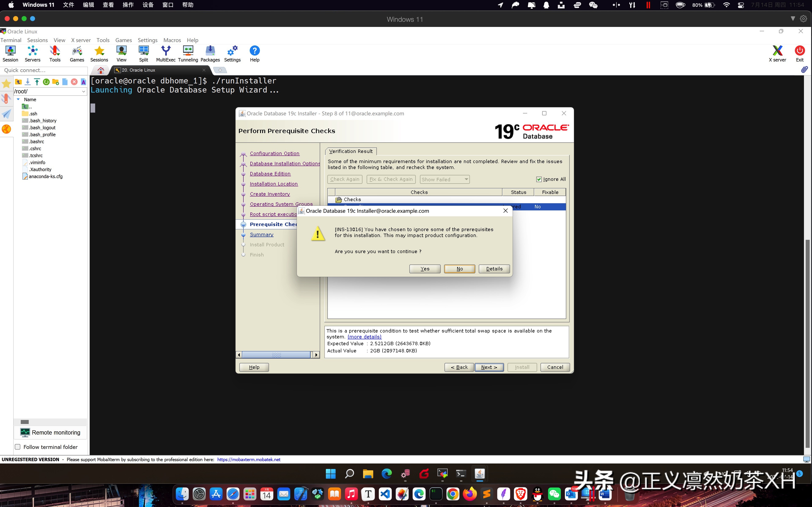This screenshot has width=812, height=507.
Task: Click the file download icon in the sidebar
Action: 27,82
